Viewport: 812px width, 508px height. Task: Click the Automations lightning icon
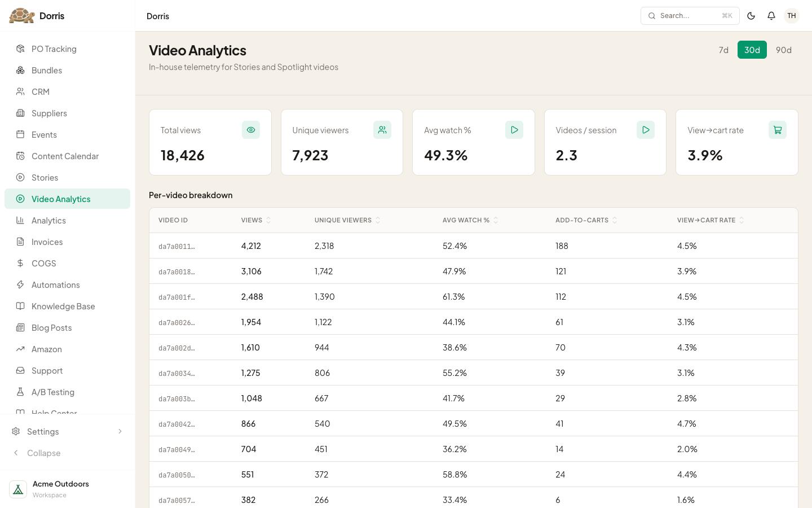click(x=20, y=285)
